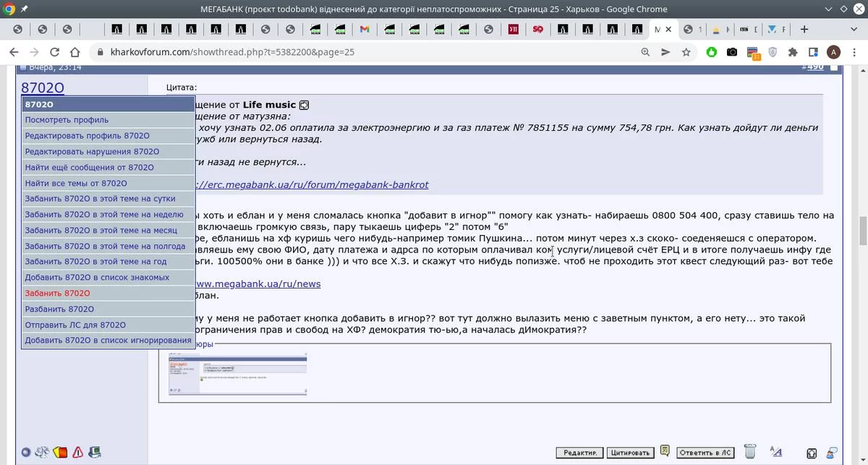Select 'Забанить 8702О в этой теме на неделю'
The image size is (868, 465).
pos(109,215)
